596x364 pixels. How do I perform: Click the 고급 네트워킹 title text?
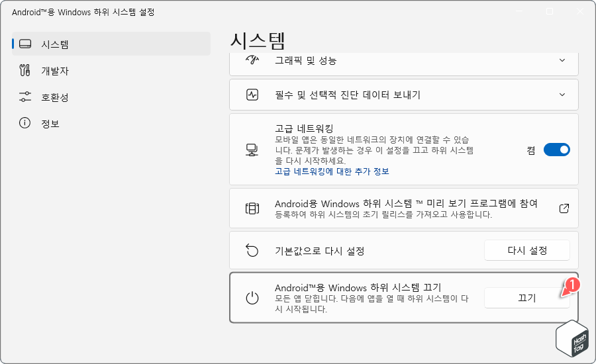coord(304,128)
